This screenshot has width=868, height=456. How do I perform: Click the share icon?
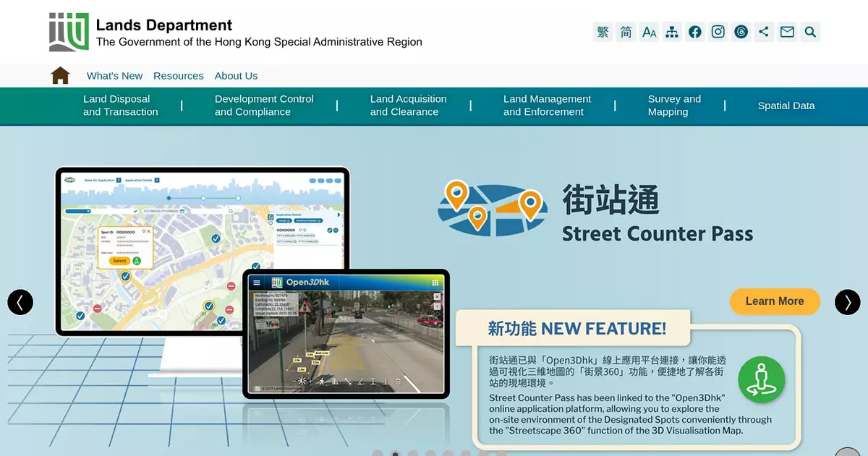[x=764, y=32]
